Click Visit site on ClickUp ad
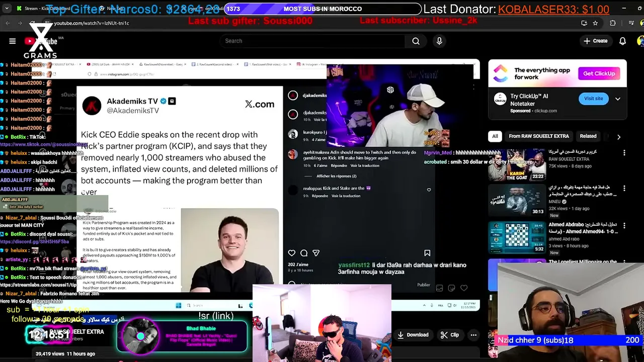The width and height of the screenshot is (644, 362). tap(593, 99)
